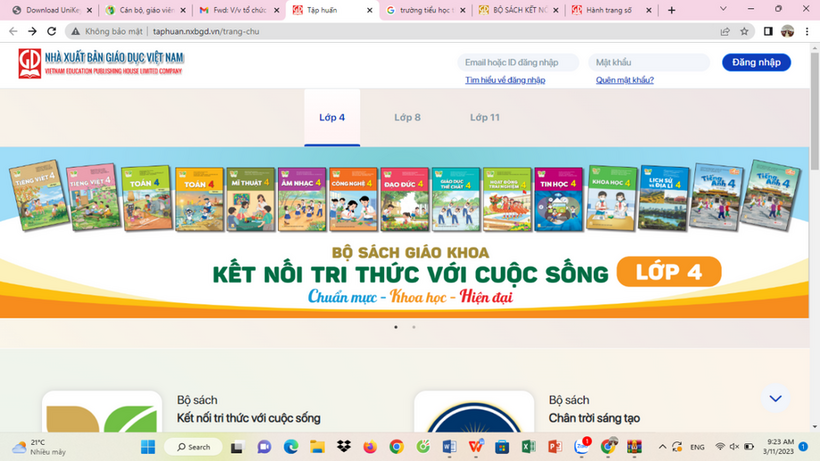
Task: Switch to the 'Download UniKey' browser tab
Action: [x=53, y=10]
